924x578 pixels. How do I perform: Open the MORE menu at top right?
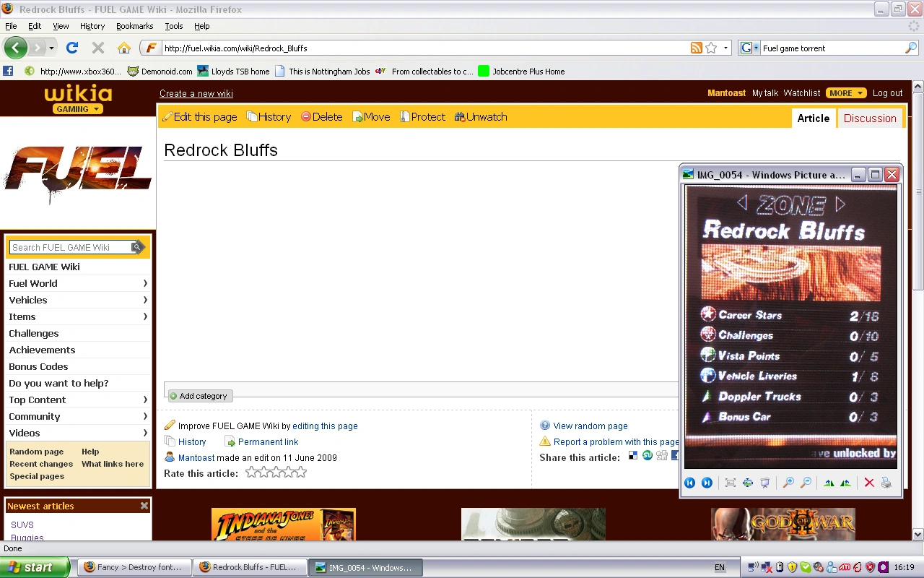[845, 92]
